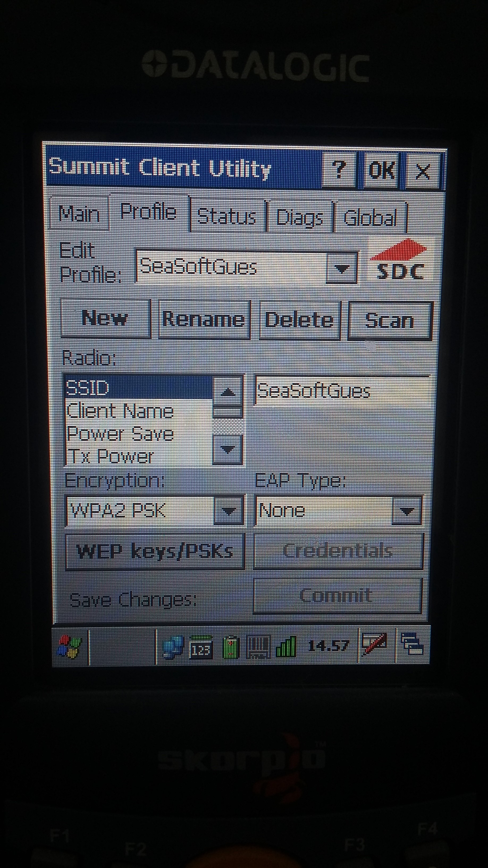
Task: Click the Radio list scrollbar thumb
Action: tap(228, 412)
